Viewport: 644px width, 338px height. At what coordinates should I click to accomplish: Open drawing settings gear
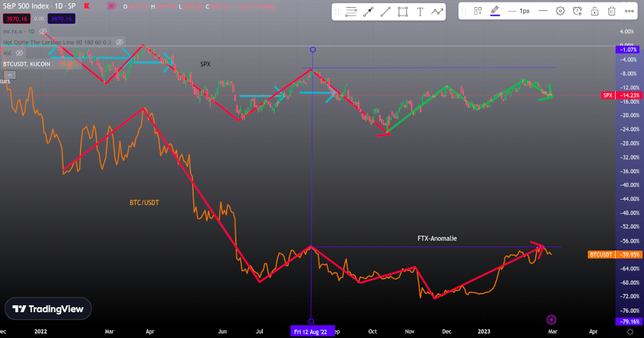[x=560, y=11]
